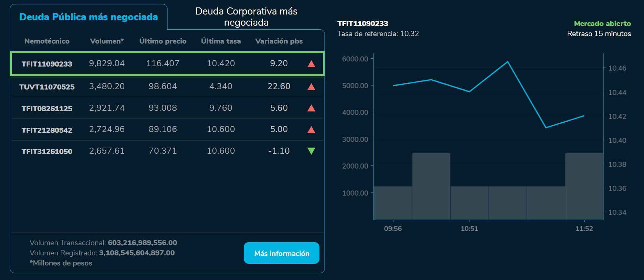Viewport: 644px width, 280px height.
Task: Switch to Deuda Corporativa más negociada tab
Action: (246, 17)
